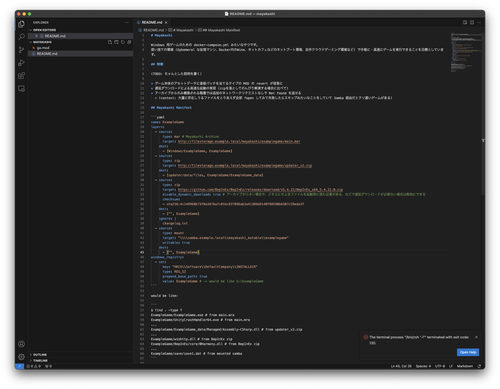500x389 pixels.
Task: Open the filestorage main.mar URL link
Action: click(x=239, y=141)
